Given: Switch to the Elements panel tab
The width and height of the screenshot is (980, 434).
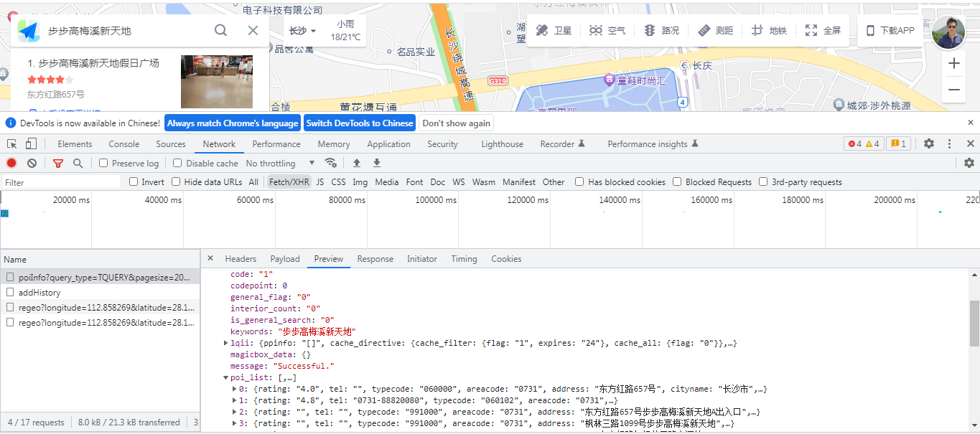Looking at the screenshot, I should [75, 143].
